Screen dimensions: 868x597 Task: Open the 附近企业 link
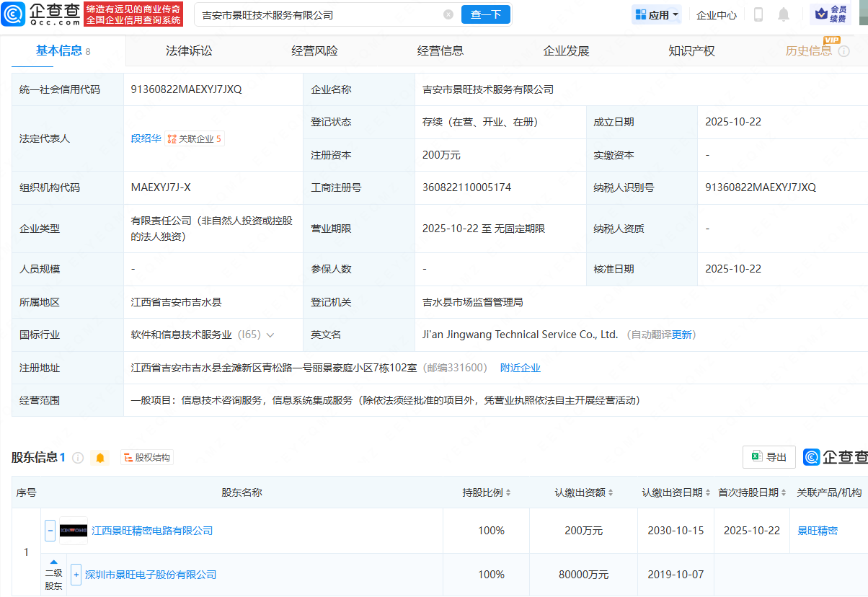click(521, 367)
